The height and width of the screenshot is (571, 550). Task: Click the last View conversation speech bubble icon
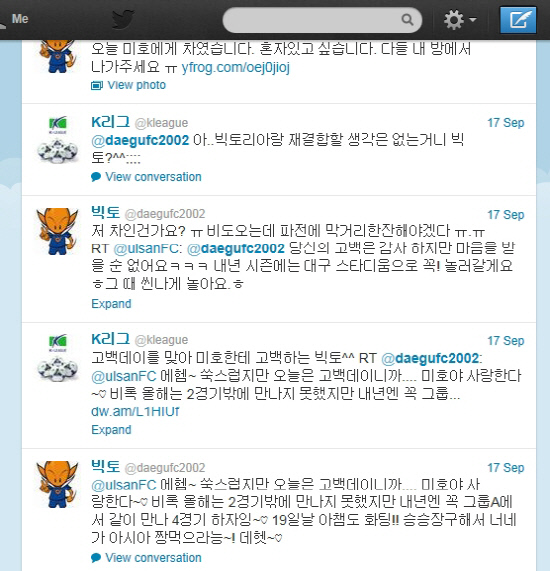[x=96, y=558]
